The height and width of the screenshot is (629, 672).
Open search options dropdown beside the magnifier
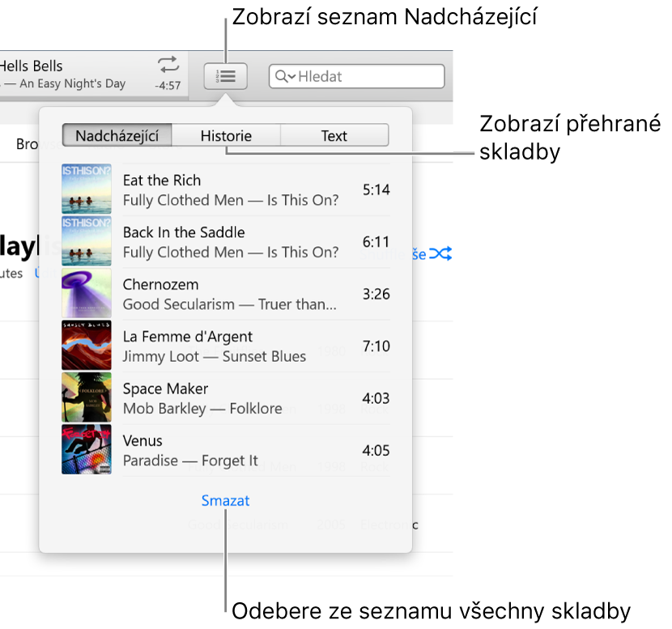click(x=291, y=76)
